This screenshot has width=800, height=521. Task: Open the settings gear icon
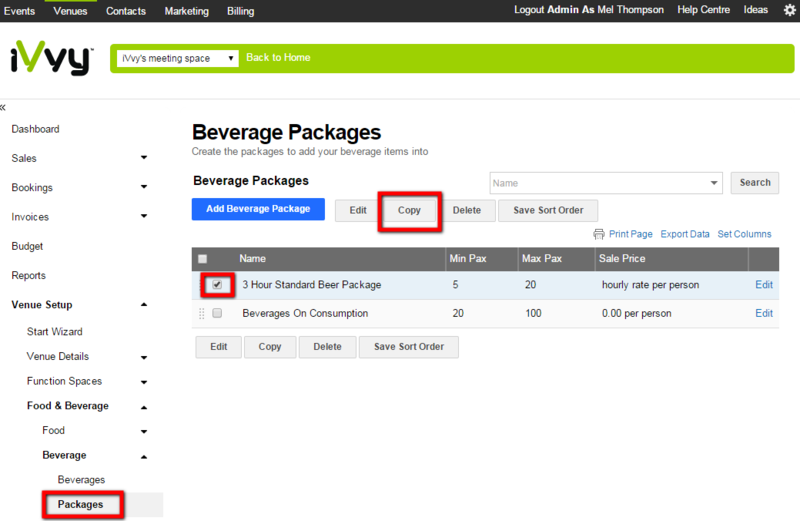click(x=790, y=10)
